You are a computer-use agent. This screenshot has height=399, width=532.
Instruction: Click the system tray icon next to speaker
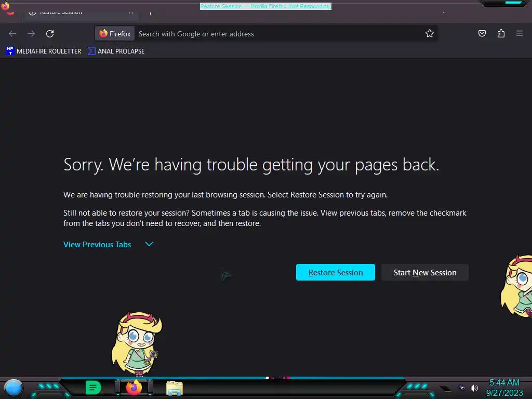click(x=461, y=387)
